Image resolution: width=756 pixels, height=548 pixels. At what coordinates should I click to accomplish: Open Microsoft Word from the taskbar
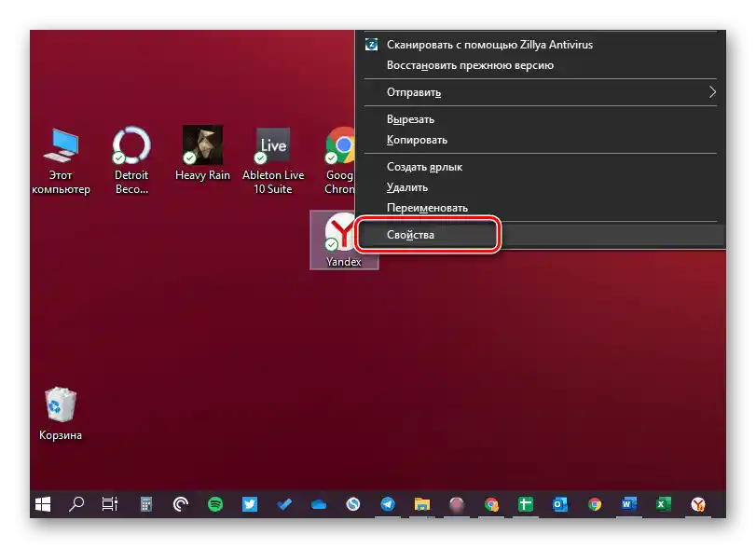point(628,504)
